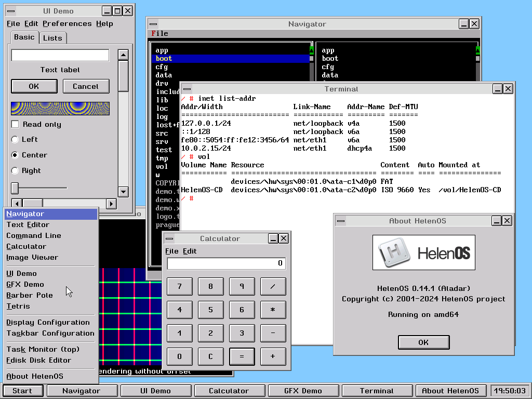Select the boot directory in Navigator

[x=165, y=58]
